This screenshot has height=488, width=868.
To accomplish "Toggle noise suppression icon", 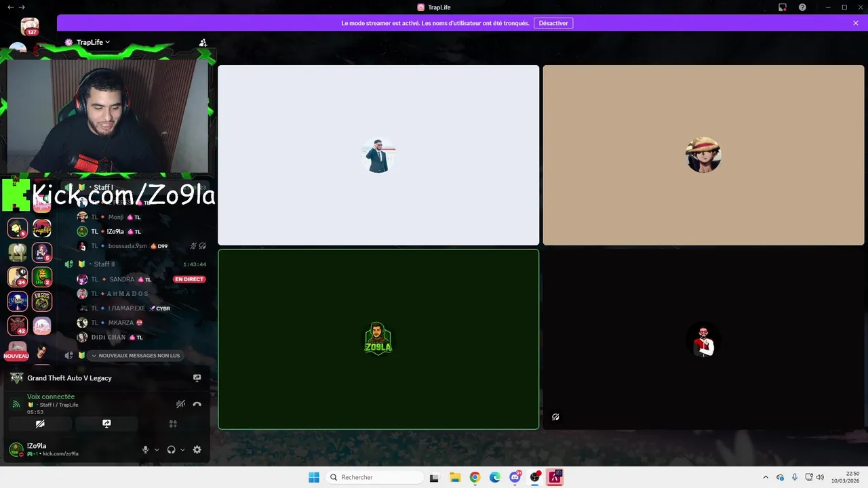I will 180,404.
